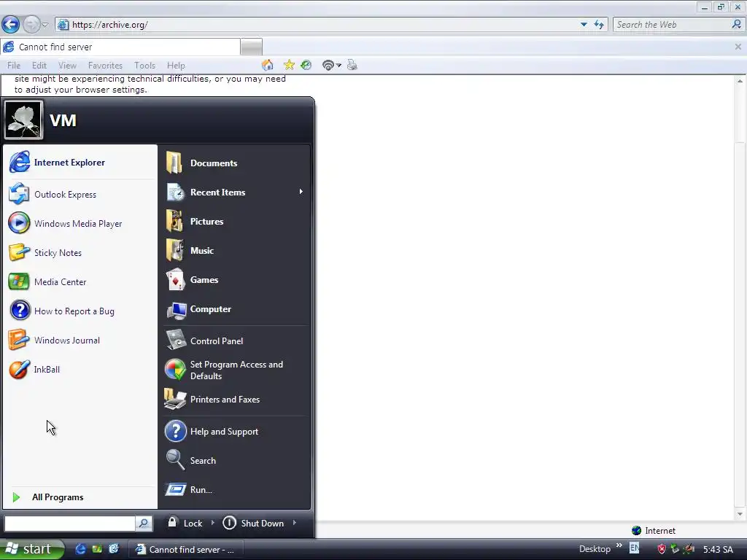The height and width of the screenshot is (560, 747).
Task: Open the Music folder
Action: pyautogui.click(x=236, y=251)
